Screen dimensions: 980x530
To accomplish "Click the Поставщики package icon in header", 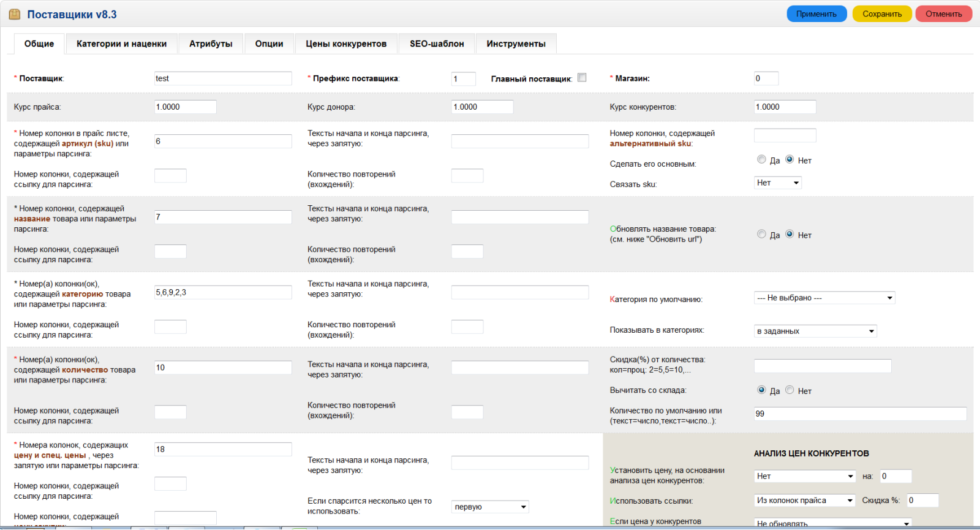I will click(x=15, y=14).
